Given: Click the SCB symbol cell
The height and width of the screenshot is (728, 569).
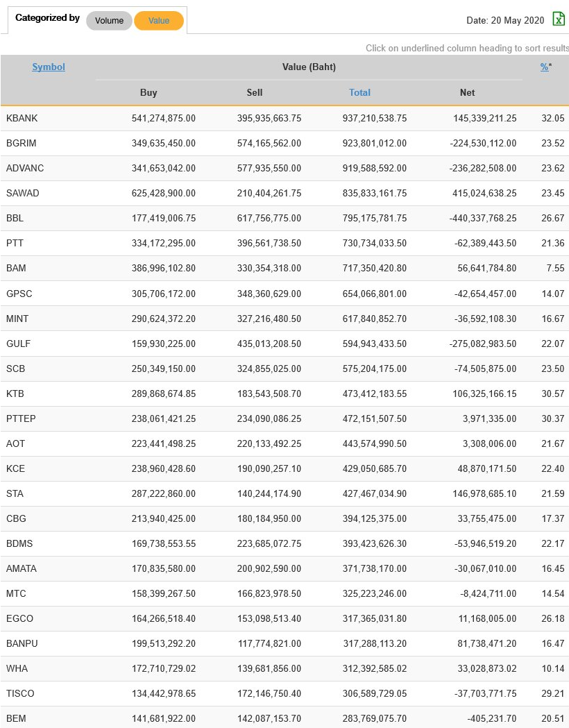Looking at the screenshot, I should [16, 369].
